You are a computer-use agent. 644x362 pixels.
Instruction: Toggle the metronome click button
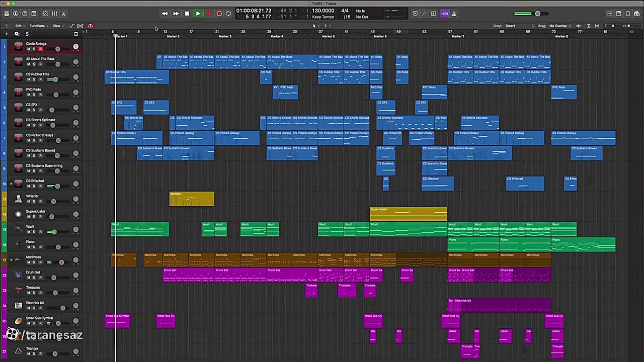pos(453,14)
